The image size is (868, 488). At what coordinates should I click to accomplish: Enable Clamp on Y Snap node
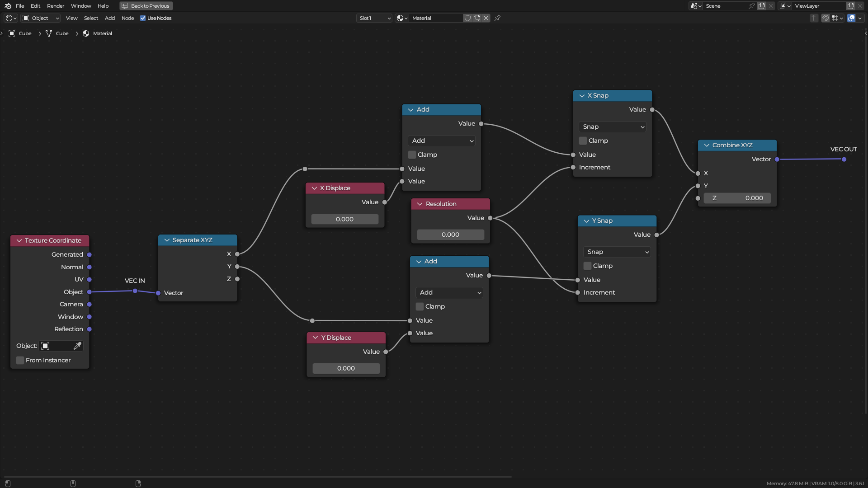point(587,266)
